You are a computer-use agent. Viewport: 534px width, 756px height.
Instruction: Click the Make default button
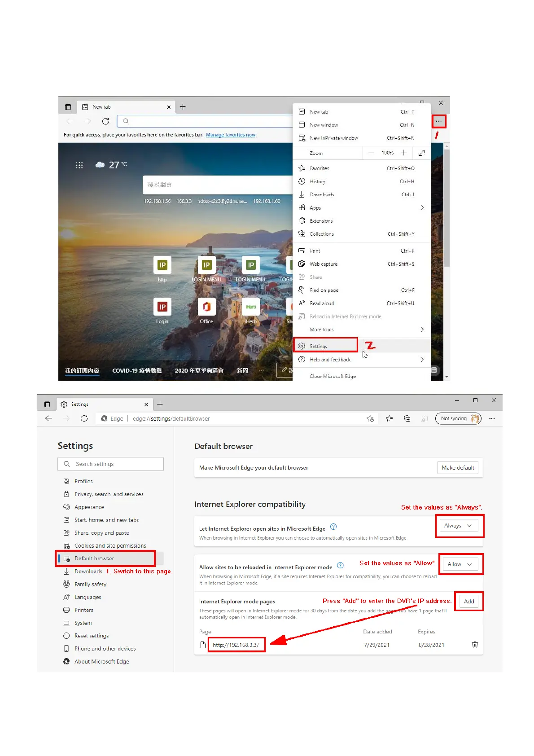pos(458,468)
